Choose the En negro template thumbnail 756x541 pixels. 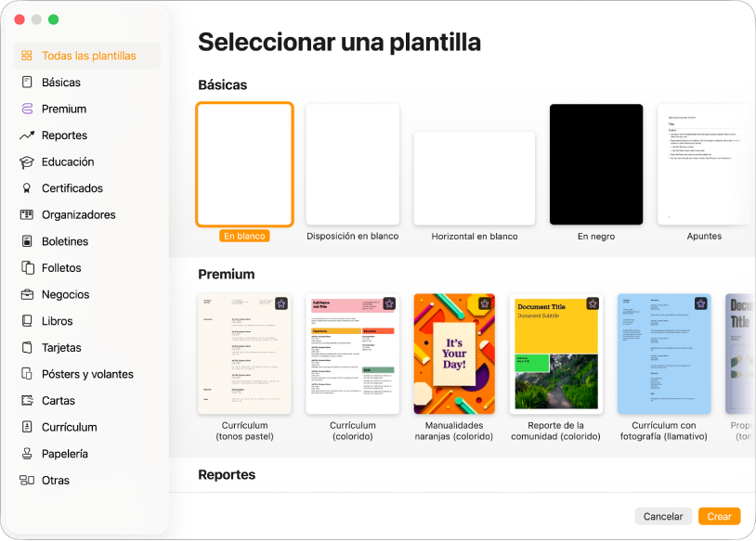(x=595, y=164)
